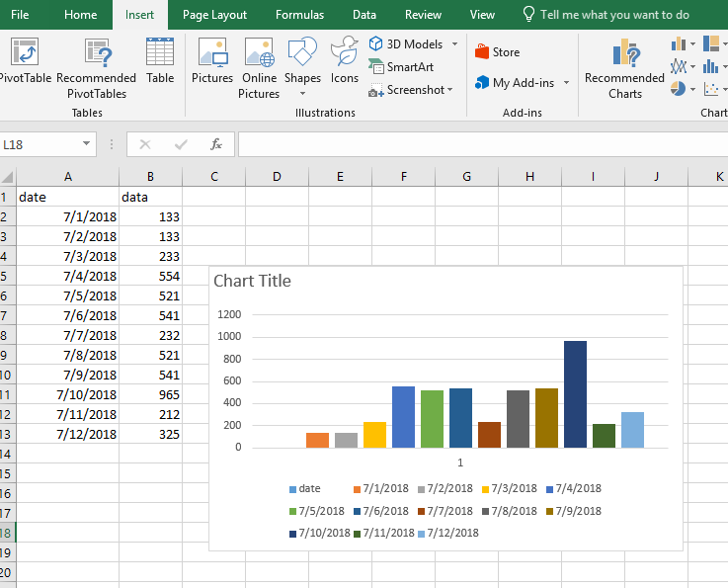
Task: Insert statistic chart icon
Action: pos(711,66)
